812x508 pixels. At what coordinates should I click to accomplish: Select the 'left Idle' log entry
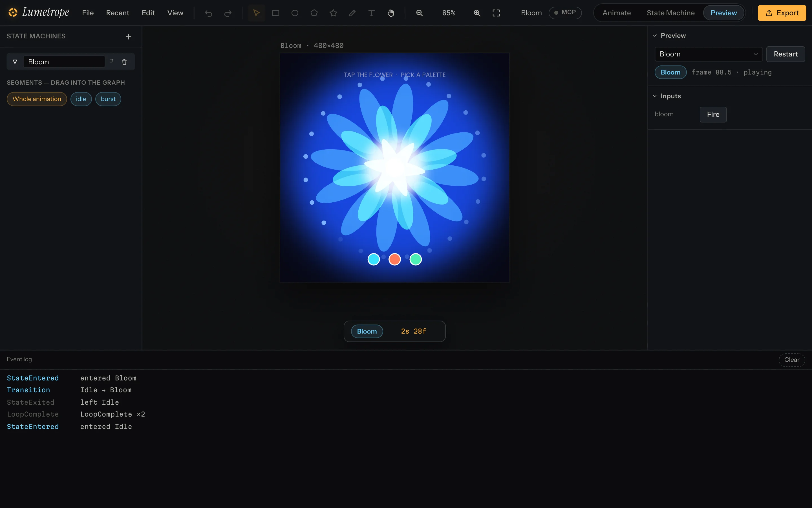click(x=99, y=402)
